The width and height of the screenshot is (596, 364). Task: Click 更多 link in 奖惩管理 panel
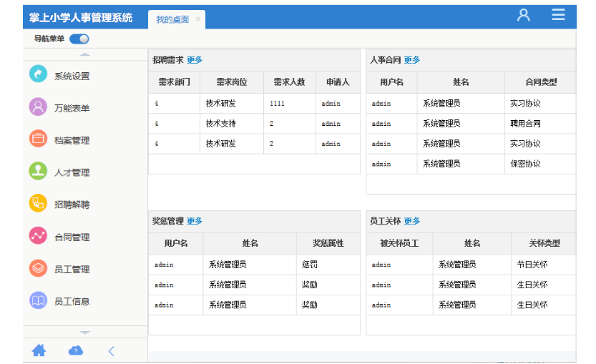(195, 221)
